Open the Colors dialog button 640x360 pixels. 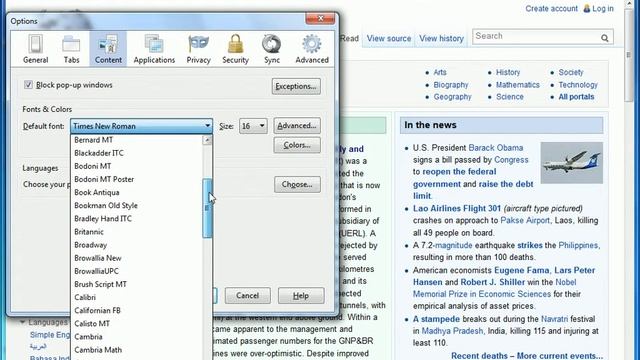(297, 145)
